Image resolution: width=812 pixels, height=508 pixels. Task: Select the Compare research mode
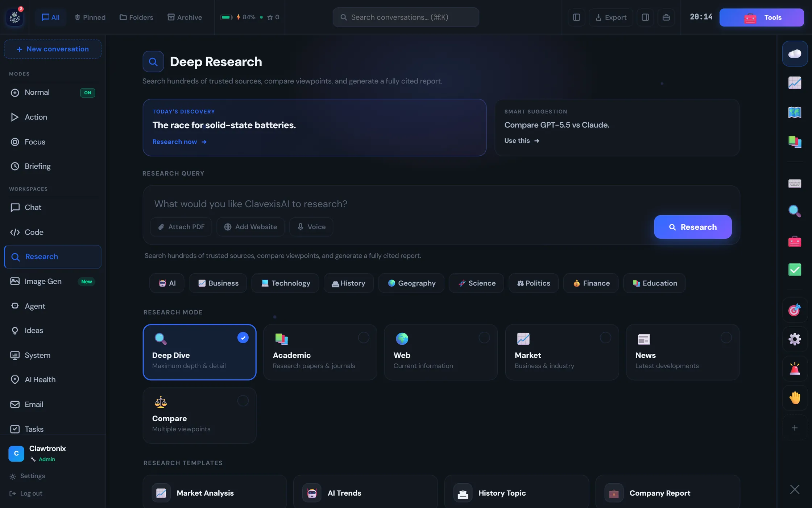point(199,415)
